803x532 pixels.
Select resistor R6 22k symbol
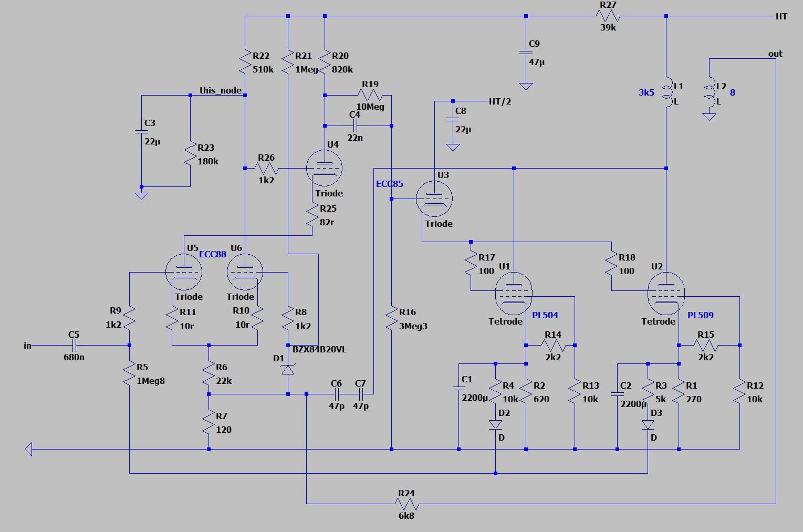[208, 373]
